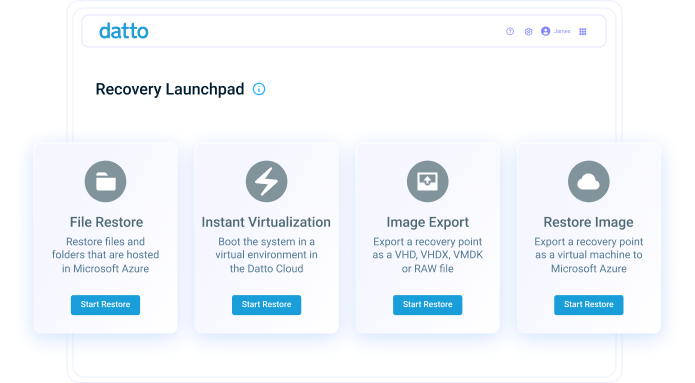Click the user name next to avatar
The image size is (695, 383).
[x=562, y=31]
